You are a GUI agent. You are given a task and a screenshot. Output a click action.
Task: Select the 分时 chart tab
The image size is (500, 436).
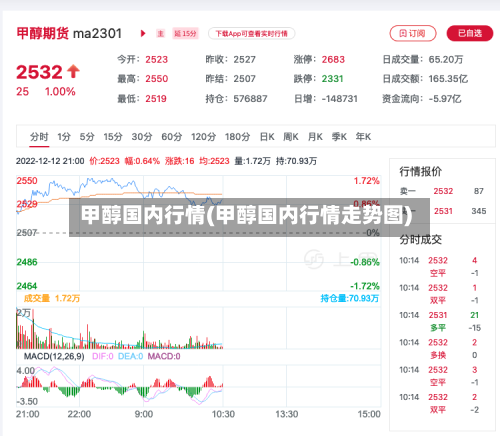[39, 137]
